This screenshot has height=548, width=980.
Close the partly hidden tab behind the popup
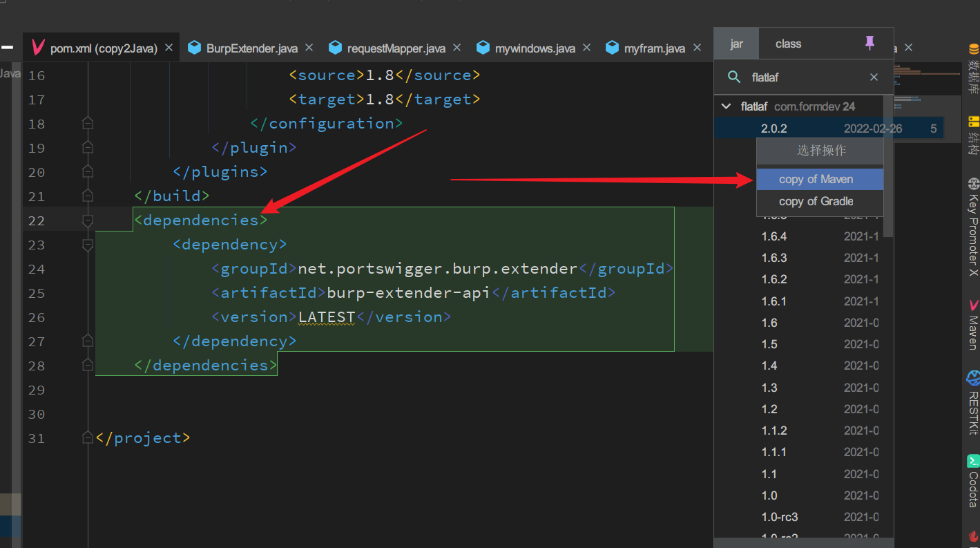pos(908,48)
